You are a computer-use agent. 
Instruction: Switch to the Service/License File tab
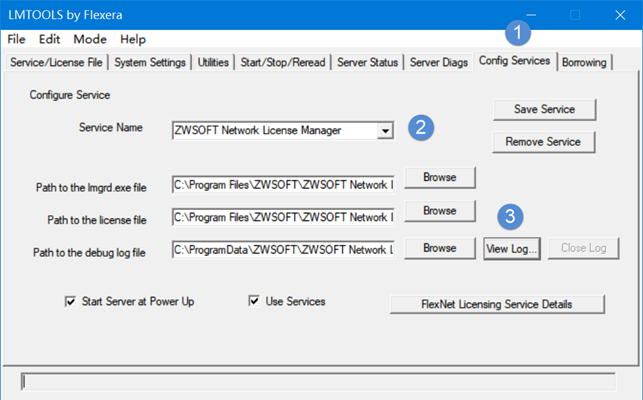pyautogui.click(x=56, y=62)
